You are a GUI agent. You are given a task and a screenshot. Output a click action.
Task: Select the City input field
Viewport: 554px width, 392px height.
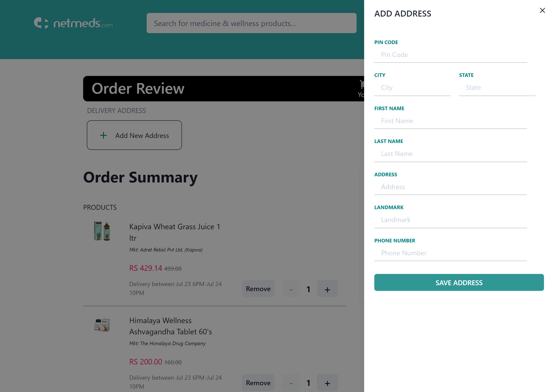point(412,88)
